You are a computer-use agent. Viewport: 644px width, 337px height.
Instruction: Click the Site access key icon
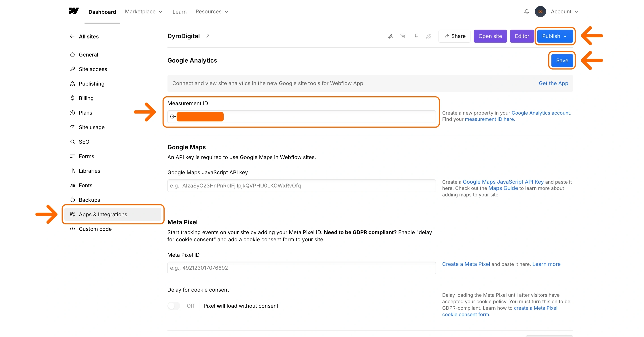click(72, 69)
